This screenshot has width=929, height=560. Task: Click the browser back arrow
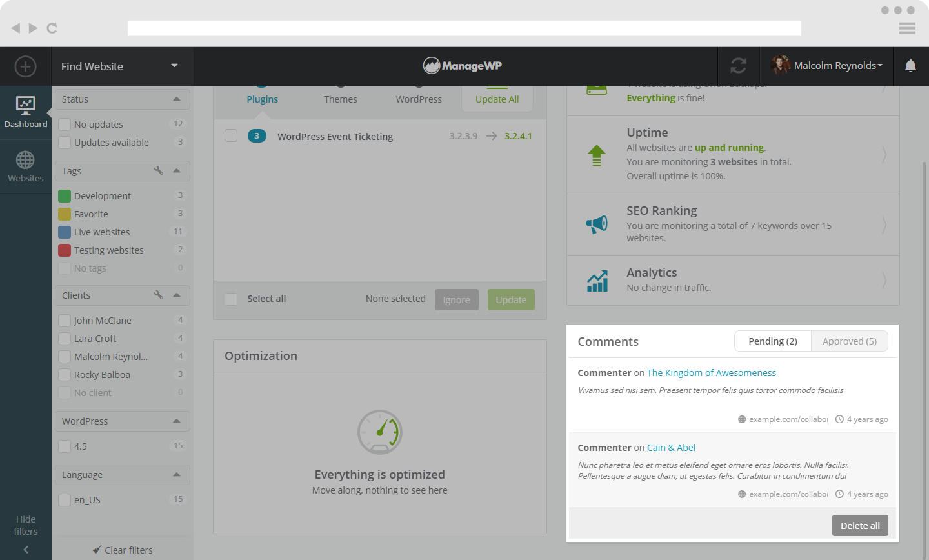[15, 28]
